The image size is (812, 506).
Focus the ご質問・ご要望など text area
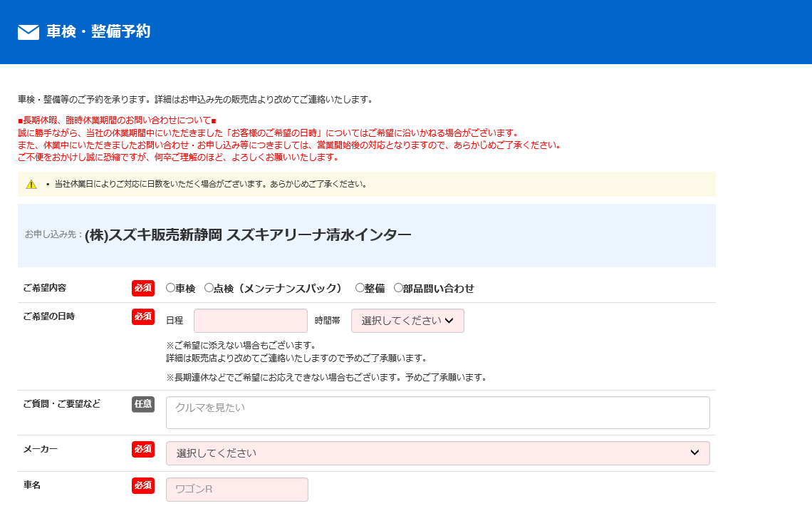pyautogui.click(x=437, y=413)
